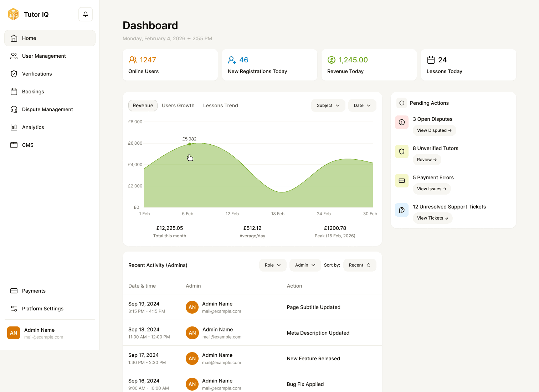Click the Bookings calendar icon
539x392 pixels.
click(x=14, y=92)
